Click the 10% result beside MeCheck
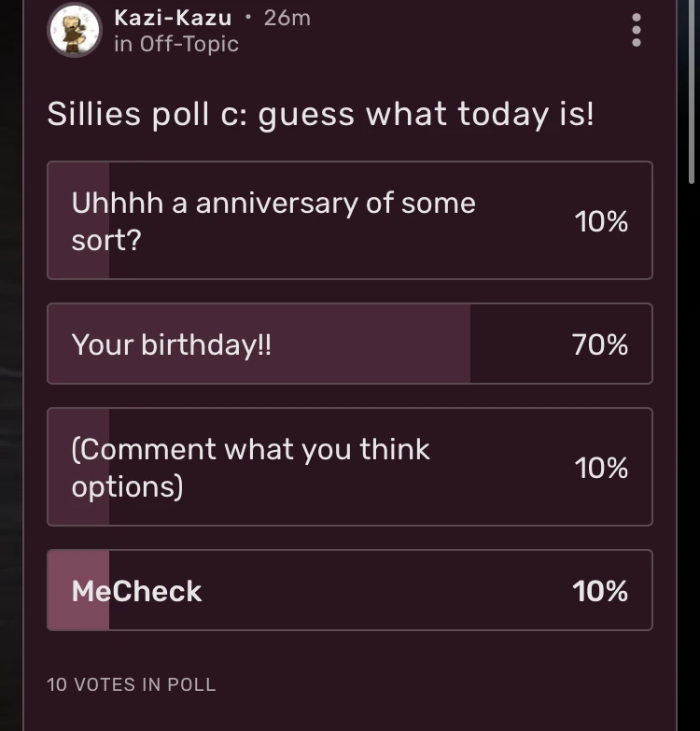 pos(600,591)
